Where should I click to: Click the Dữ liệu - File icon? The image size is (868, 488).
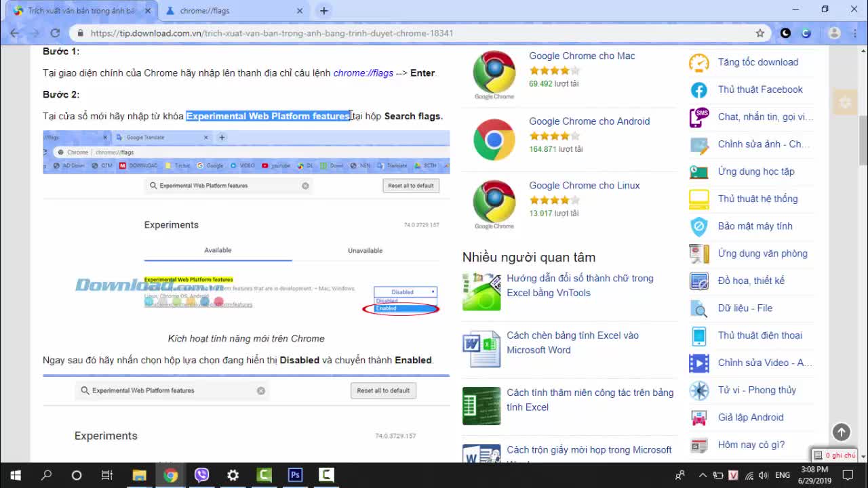click(698, 308)
